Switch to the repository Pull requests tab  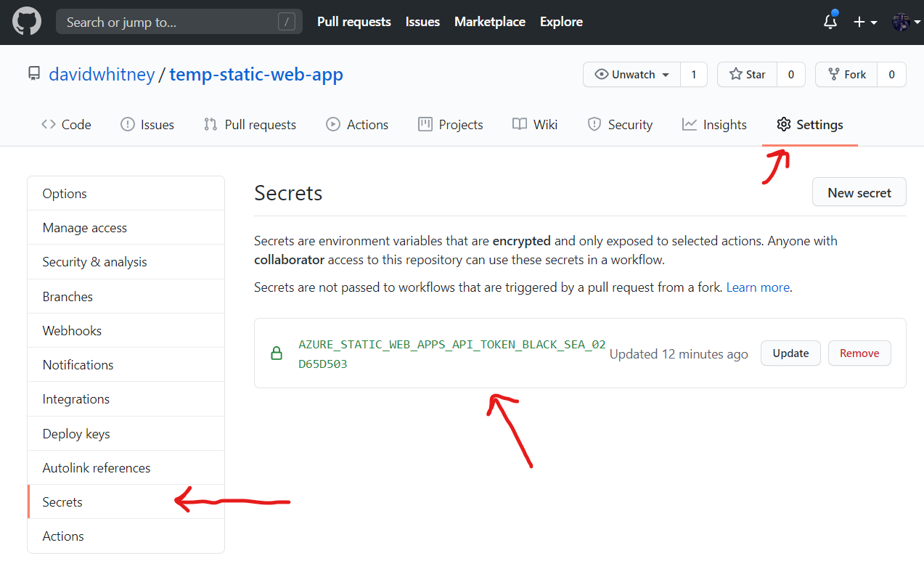(250, 125)
